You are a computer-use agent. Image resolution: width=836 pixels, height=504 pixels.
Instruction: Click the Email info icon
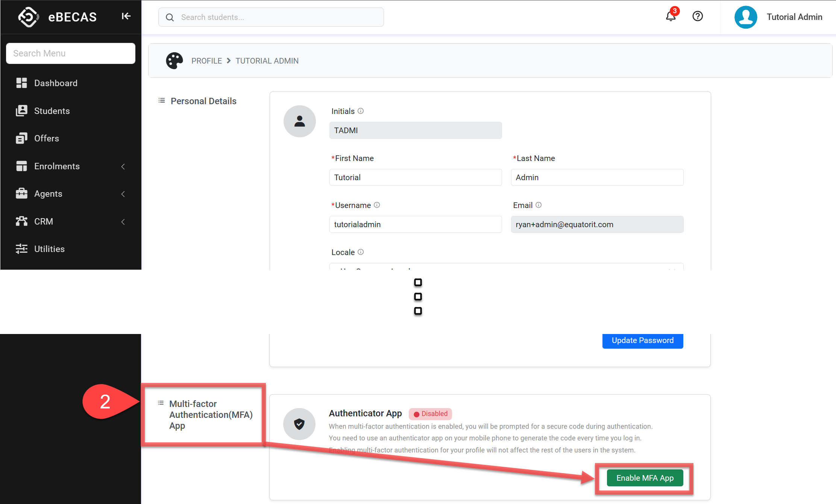pyautogui.click(x=539, y=205)
